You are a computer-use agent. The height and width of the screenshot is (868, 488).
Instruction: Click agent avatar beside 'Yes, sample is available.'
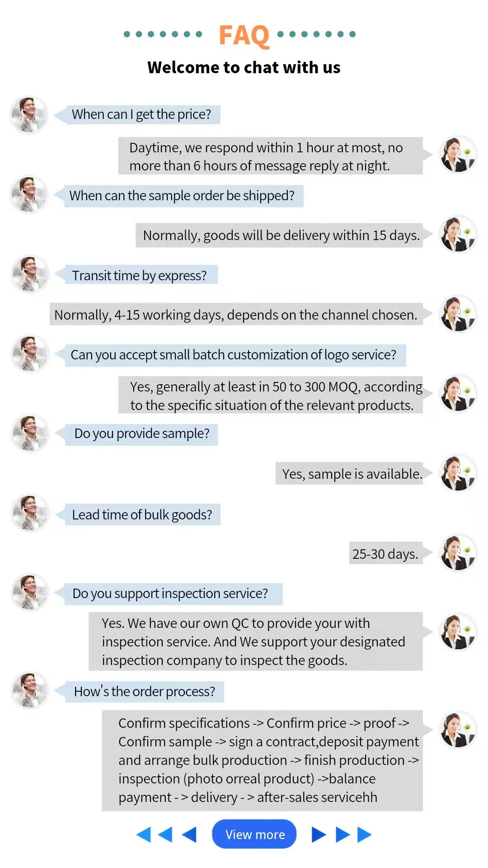coord(458,473)
